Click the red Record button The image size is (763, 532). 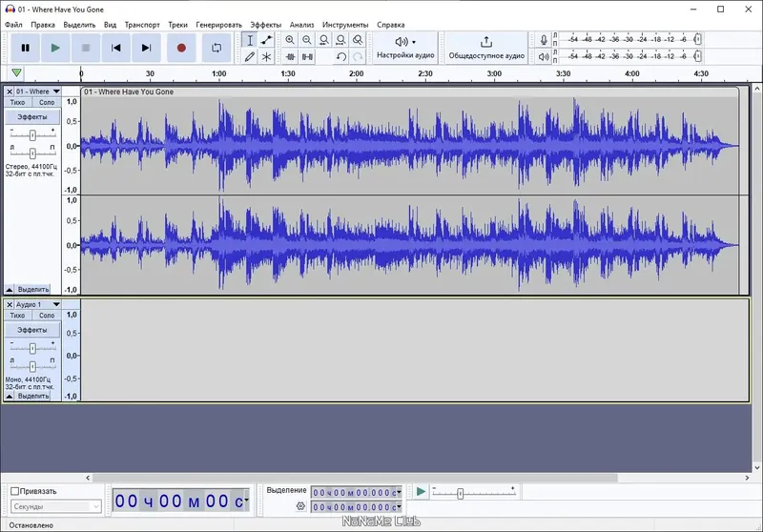[x=181, y=48]
